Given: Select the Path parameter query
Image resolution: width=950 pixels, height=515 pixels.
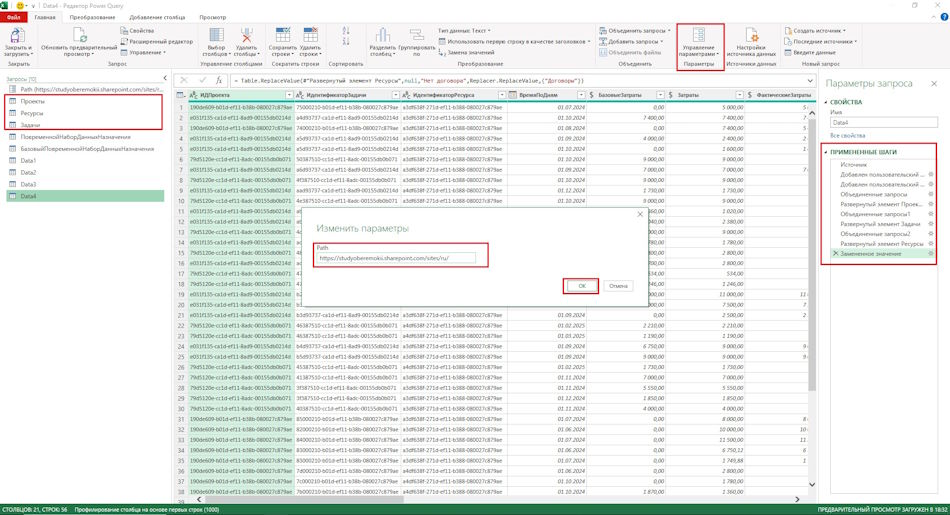Looking at the screenshot, I should 85,89.
